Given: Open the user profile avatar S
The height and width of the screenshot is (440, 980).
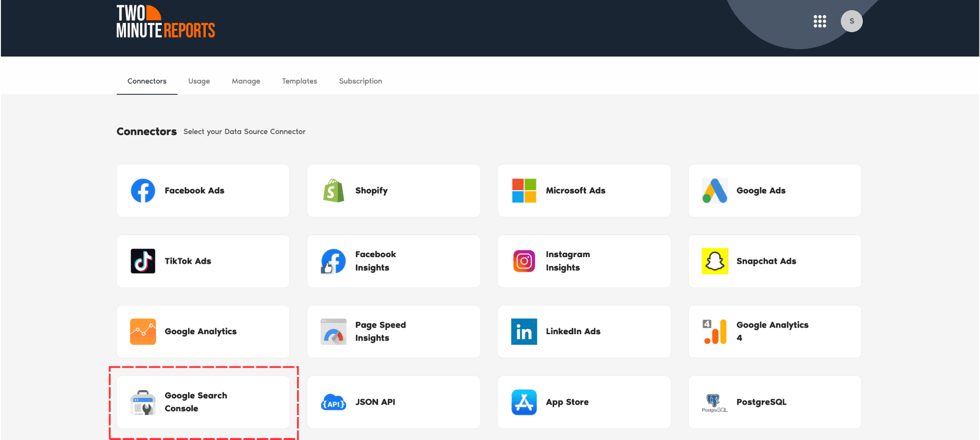Looking at the screenshot, I should click(851, 21).
